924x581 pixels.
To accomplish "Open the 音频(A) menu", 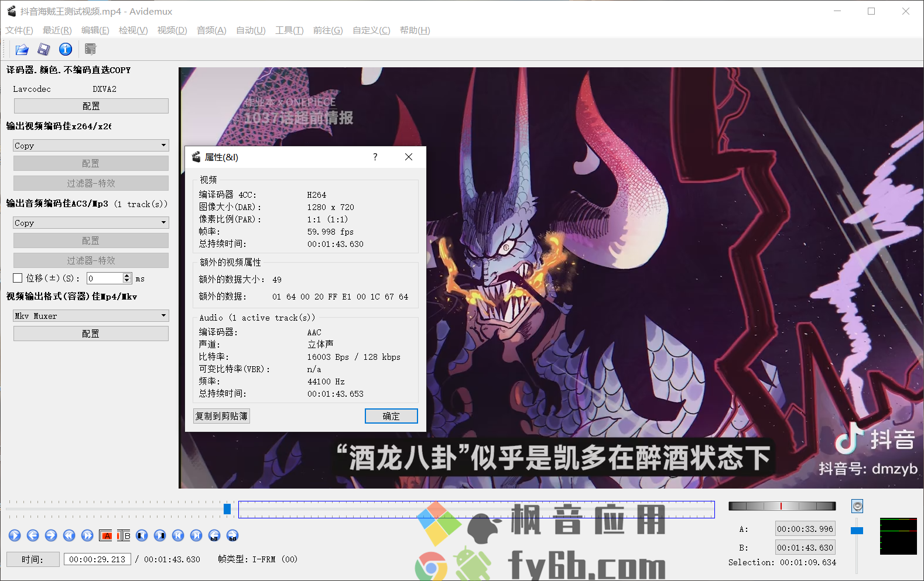I will 211,30.
